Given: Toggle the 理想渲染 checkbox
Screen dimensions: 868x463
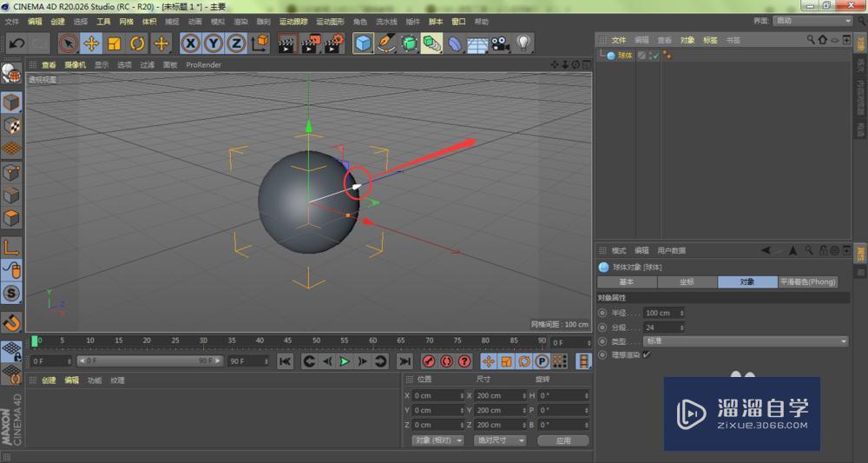Looking at the screenshot, I should (647, 354).
